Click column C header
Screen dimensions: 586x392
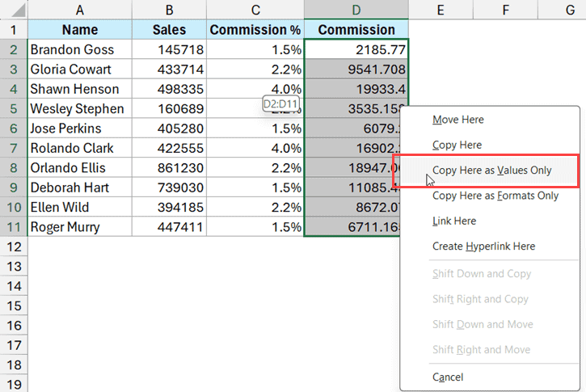pyautogui.click(x=255, y=10)
